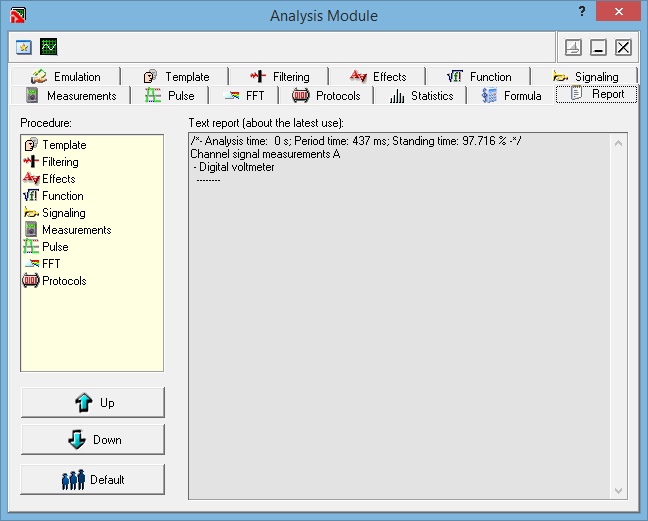The height and width of the screenshot is (521, 648).
Task: Select the Function tab
Action: pyautogui.click(x=480, y=77)
